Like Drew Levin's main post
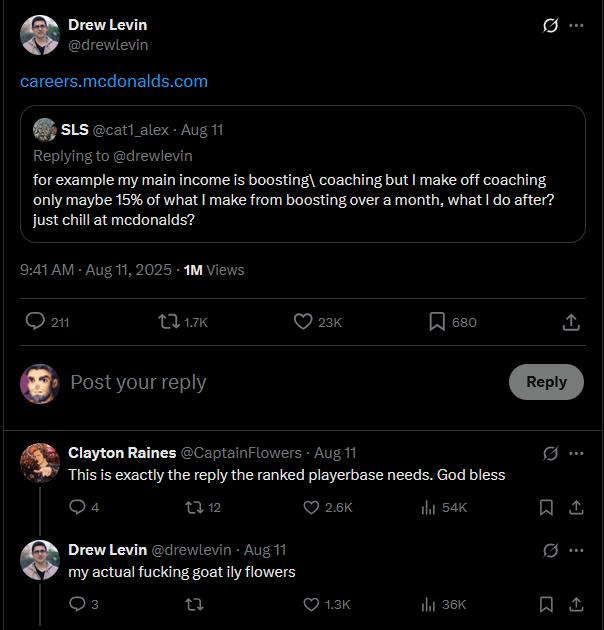This screenshot has height=630, width=604. coord(304,322)
